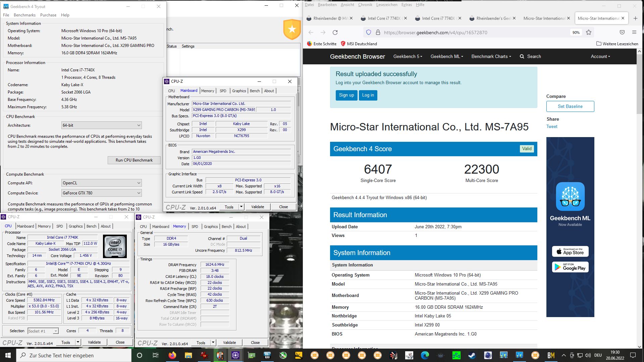Click the Tweet share link
The width and height of the screenshot is (644, 362).
[x=552, y=127]
